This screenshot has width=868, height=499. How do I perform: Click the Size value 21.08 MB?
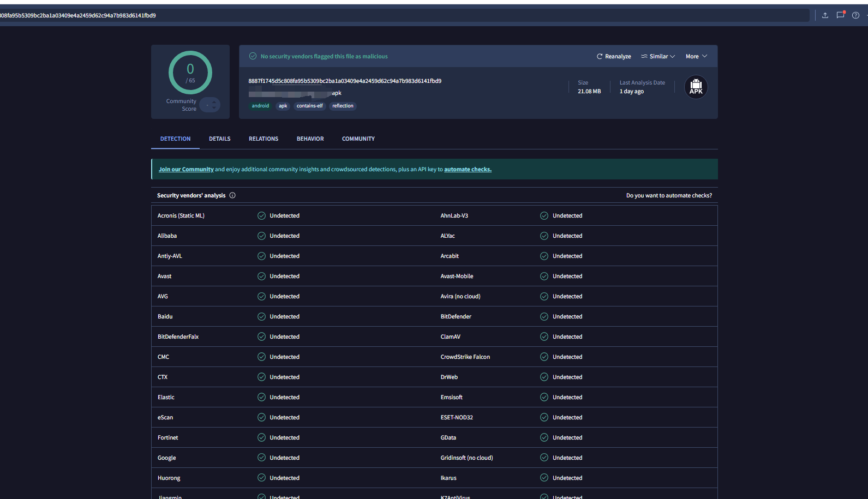click(589, 91)
